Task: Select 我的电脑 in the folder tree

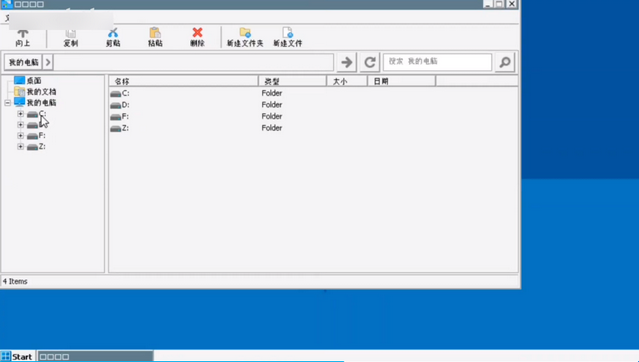Action: point(41,103)
